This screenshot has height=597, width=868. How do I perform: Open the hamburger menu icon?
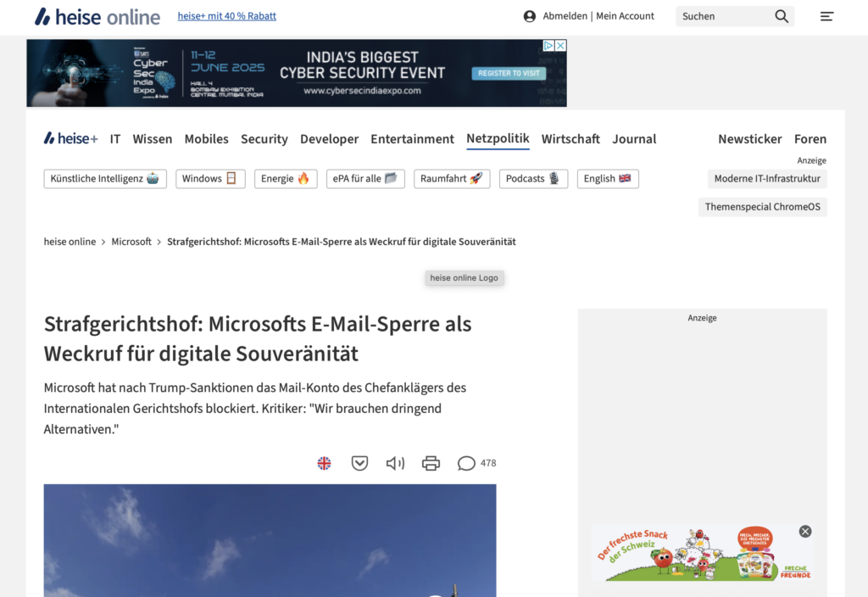[x=826, y=16]
